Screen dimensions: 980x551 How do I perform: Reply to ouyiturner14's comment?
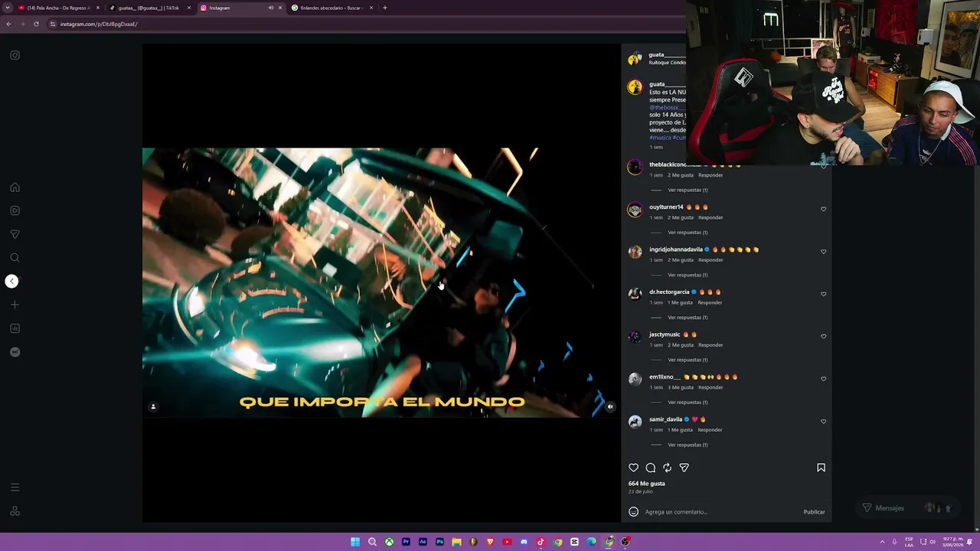[710, 217]
